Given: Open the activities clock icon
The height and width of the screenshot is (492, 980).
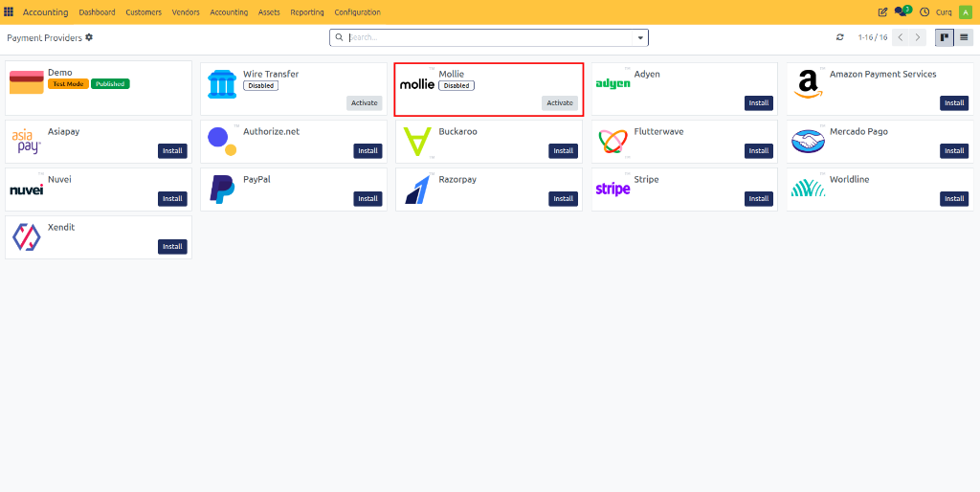Looking at the screenshot, I should coord(924,11).
